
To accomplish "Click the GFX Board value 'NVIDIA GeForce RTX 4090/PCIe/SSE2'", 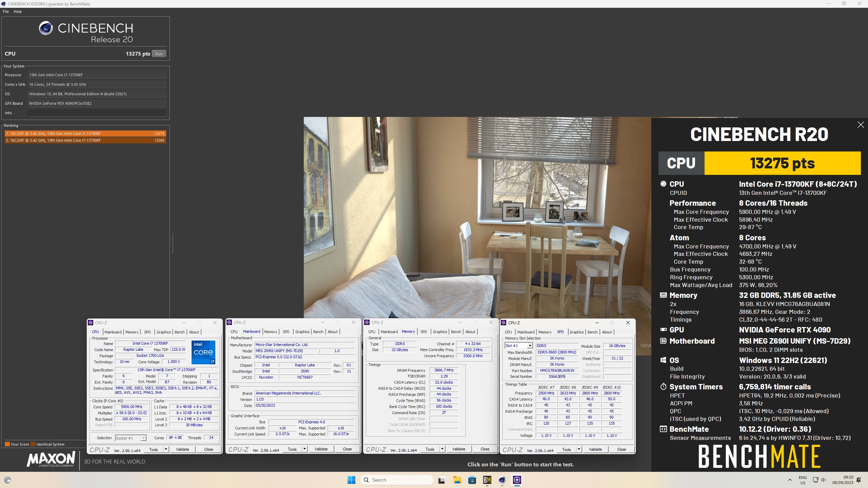I will point(97,103).
